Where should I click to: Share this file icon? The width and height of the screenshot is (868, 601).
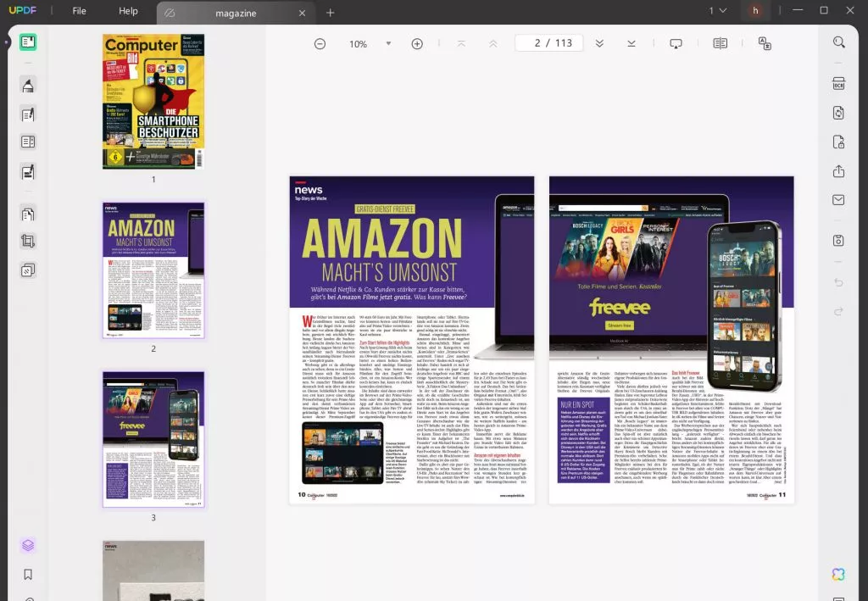[838, 171]
